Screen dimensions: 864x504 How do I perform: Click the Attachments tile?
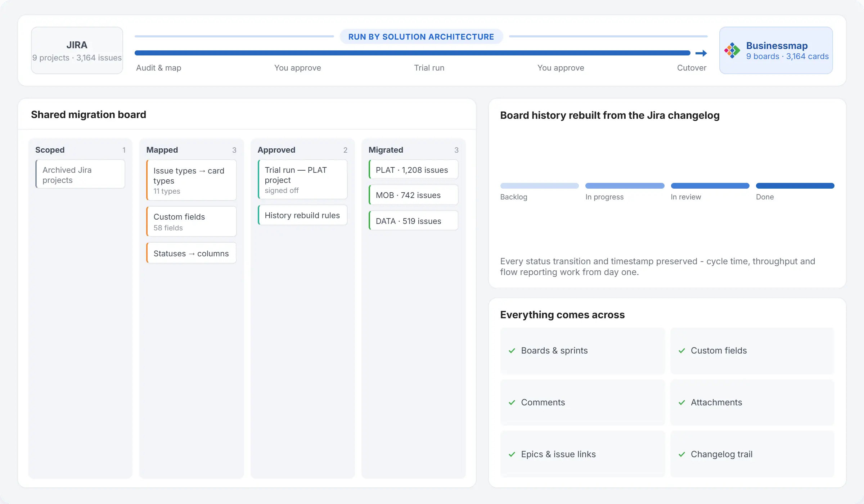click(x=752, y=402)
